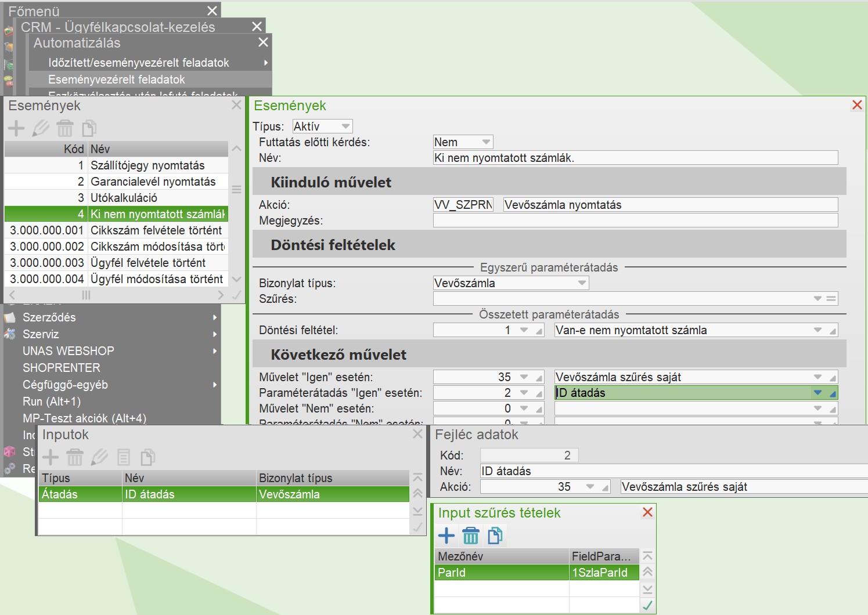Image resolution: width=868 pixels, height=615 pixels.
Task: Click the Név field containing Ki nem nyomtatott számlák
Action: coord(635,158)
